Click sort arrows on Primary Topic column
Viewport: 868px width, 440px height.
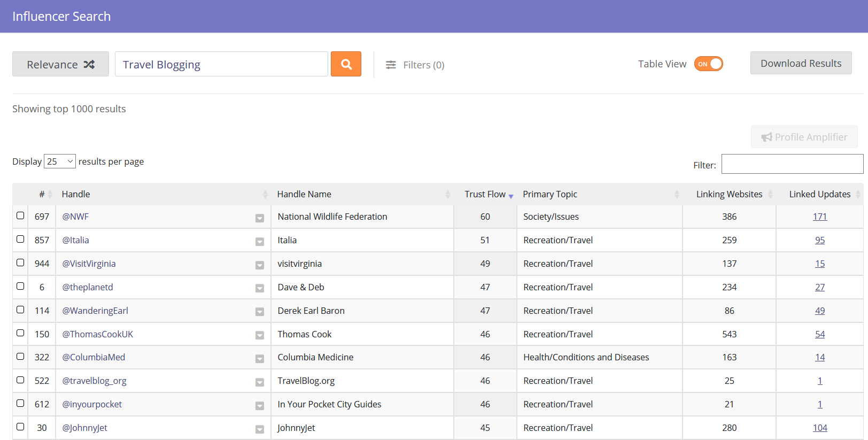tap(677, 194)
